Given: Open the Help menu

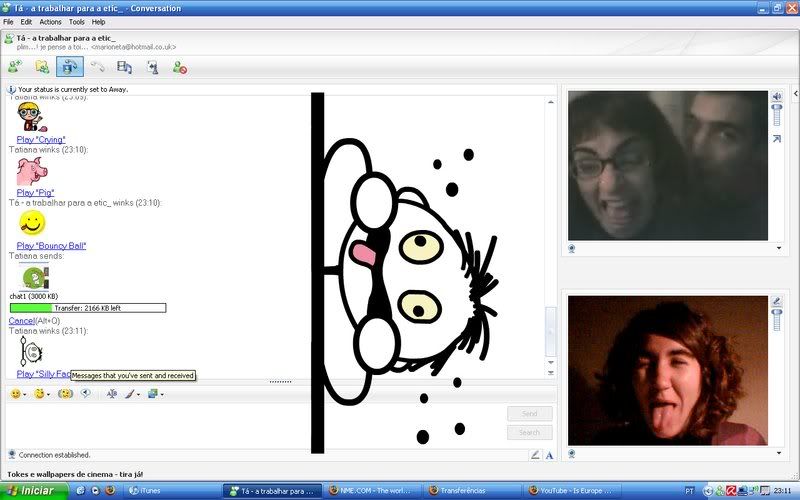Looking at the screenshot, I should pos(98,22).
